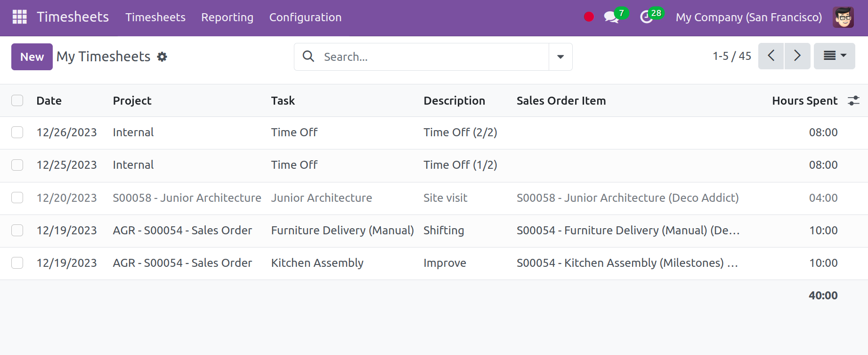
Task: Select all rows with header checkbox
Action: (17, 100)
